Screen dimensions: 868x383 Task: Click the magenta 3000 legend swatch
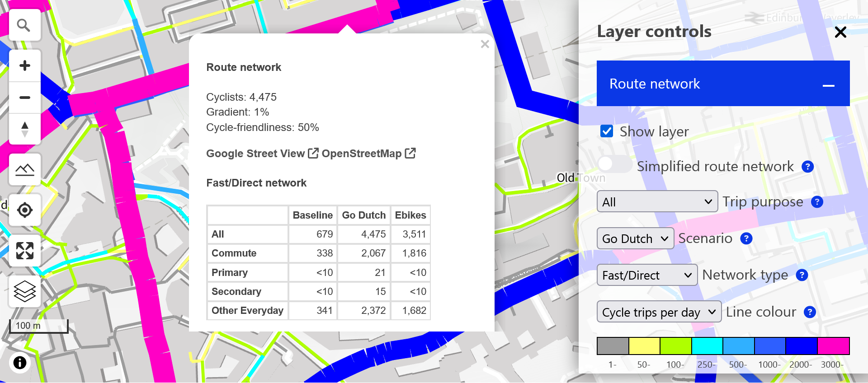click(x=833, y=346)
